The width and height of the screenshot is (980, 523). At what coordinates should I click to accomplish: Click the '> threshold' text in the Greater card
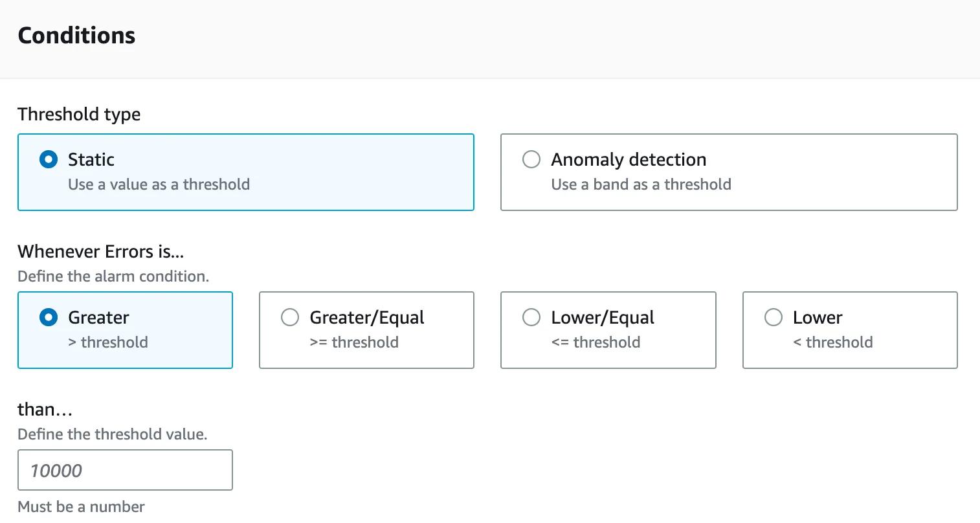click(108, 342)
